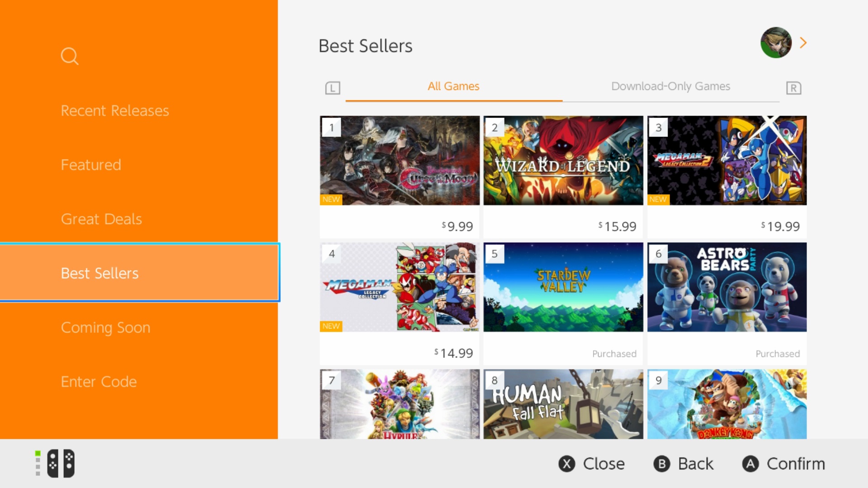The image size is (868, 488).
Task: Navigate to Featured section
Action: (x=90, y=164)
